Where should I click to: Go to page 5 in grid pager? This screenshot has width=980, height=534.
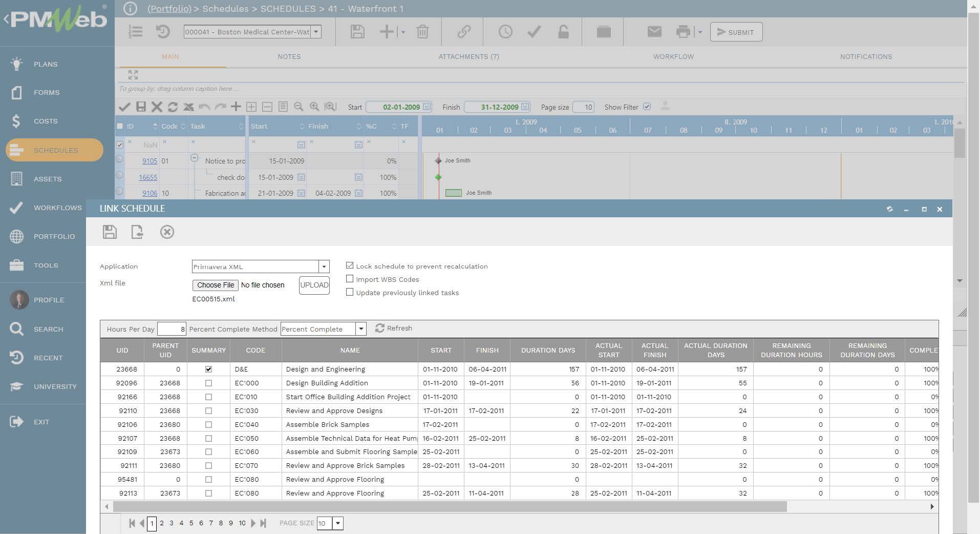pyautogui.click(x=191, y=523)
